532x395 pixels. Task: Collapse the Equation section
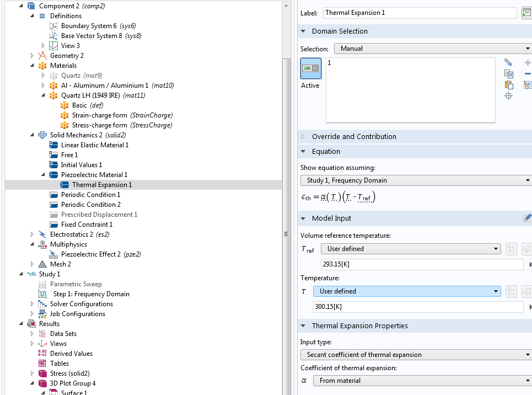303,152
